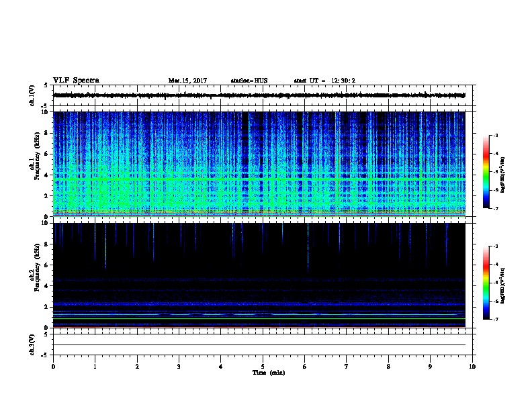Click the "ch.1(V)" waveform axis label
The image size is (532, 411).
(x=32, y=95)
